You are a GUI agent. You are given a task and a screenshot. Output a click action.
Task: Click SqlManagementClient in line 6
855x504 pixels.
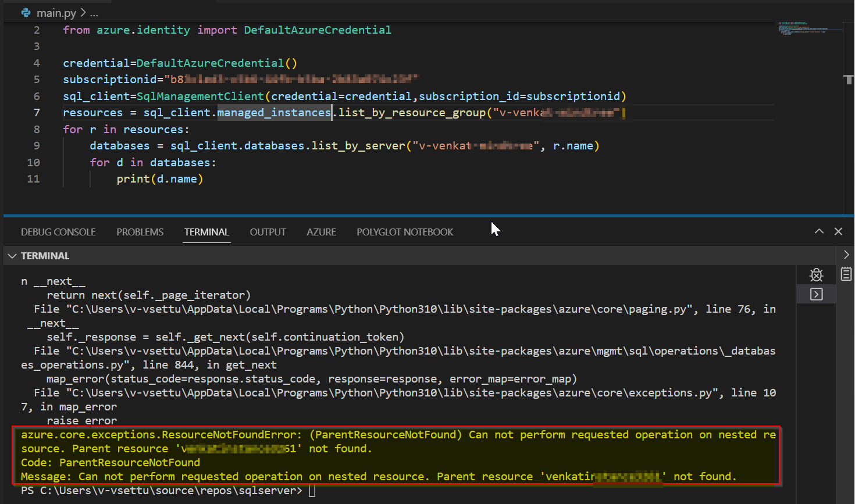tap(200, 96)
